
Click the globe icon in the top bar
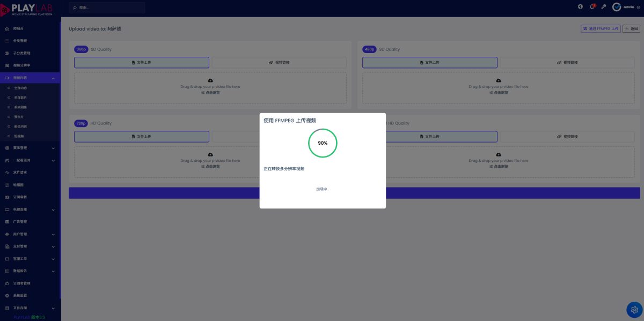coord(580,7)
